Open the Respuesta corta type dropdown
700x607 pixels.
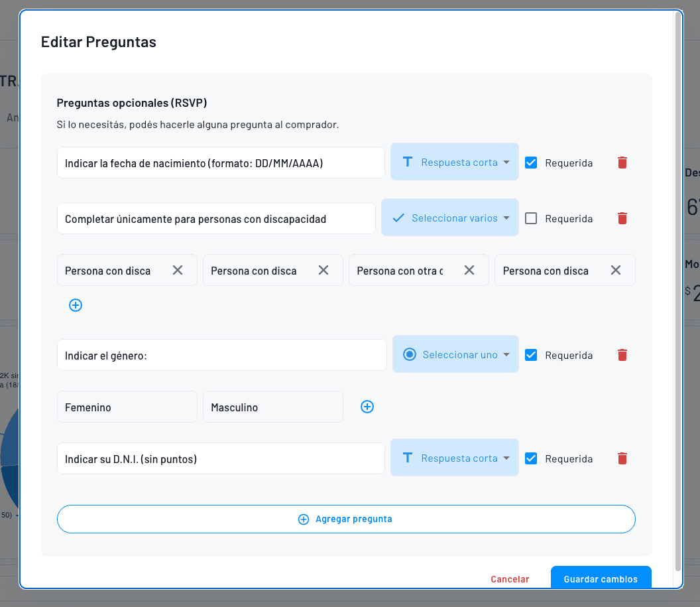pyautogui.click(x=454, y=162)
